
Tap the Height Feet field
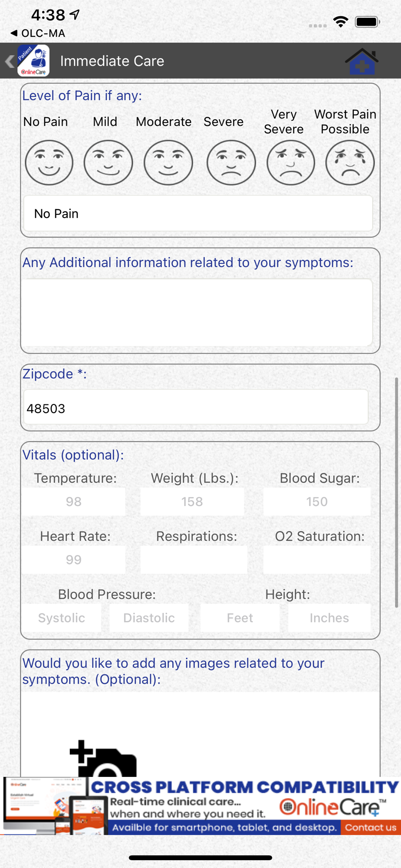tap(240, 618)
